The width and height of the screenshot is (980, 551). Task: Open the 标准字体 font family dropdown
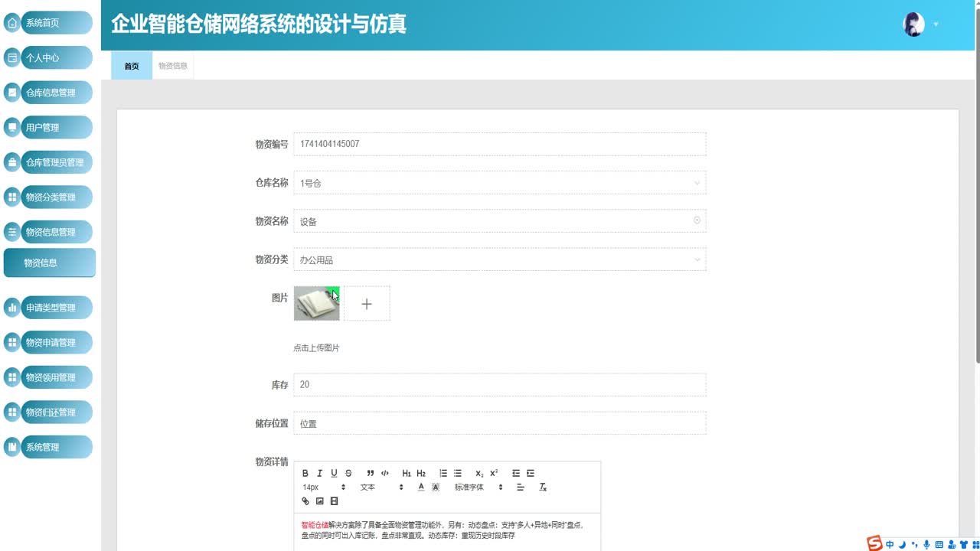pyautogui.click(x=479, y=487)
